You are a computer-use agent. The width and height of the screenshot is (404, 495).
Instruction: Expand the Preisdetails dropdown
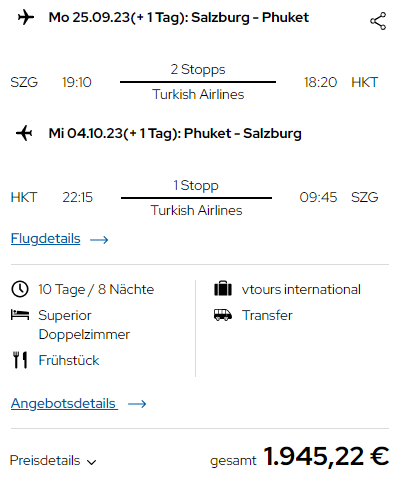click(x=53, y=461)
